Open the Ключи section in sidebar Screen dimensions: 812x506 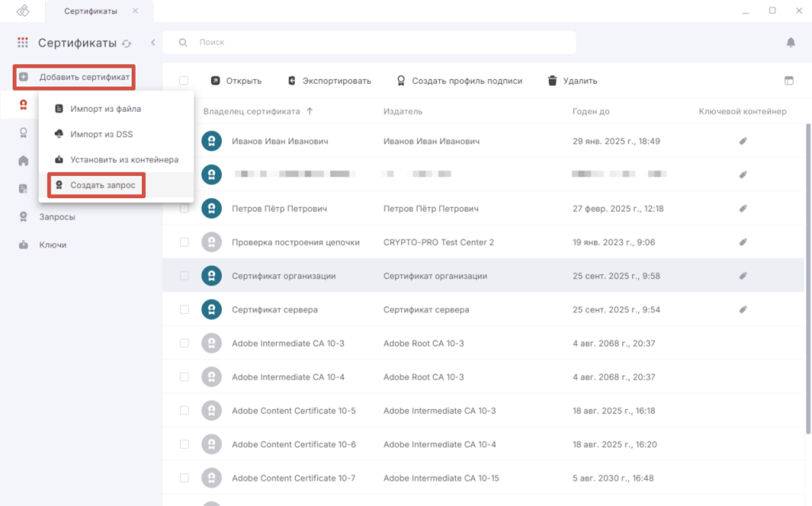(53, 245)
